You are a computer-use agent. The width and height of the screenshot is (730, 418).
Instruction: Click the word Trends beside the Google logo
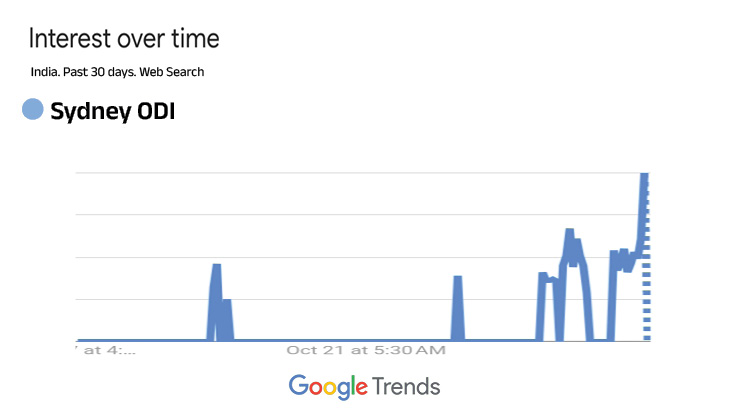[406, 386]
